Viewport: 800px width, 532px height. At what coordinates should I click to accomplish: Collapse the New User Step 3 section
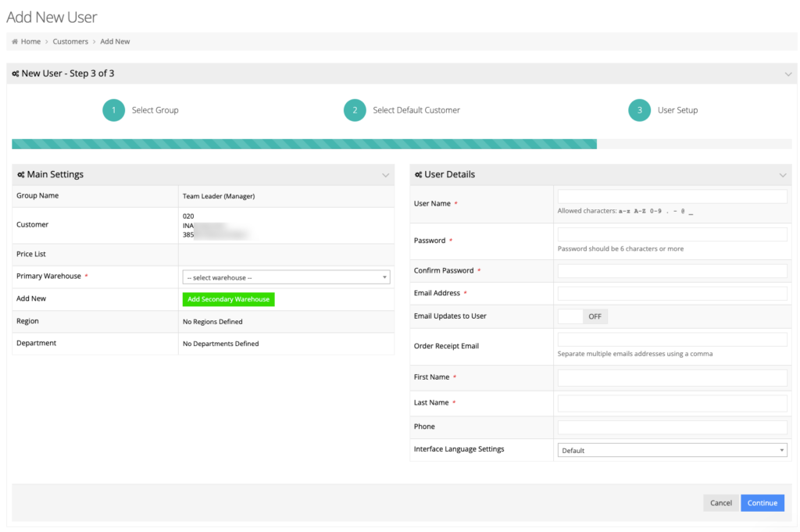pos(787,73)
